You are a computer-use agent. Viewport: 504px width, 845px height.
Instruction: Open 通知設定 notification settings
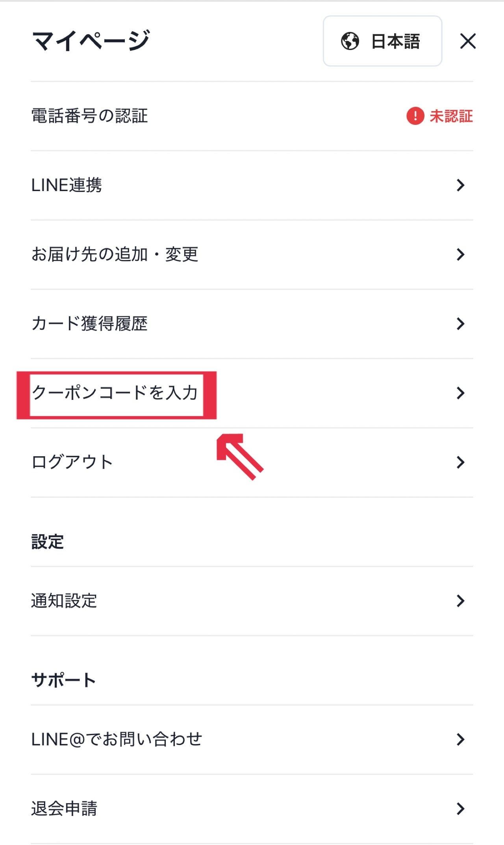click(64, 601)
